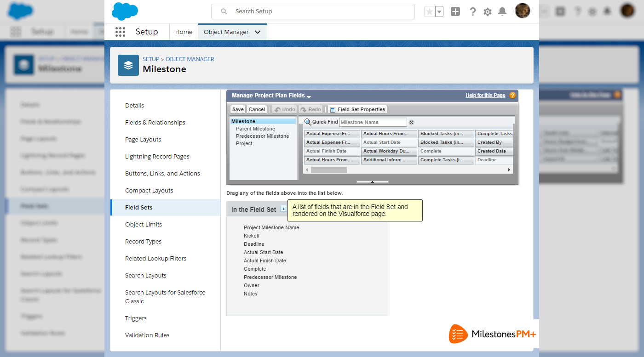Open the favorites list dropdown arrow
The width and height of the screenshot is (644, 357).
[x=439, y=11]
